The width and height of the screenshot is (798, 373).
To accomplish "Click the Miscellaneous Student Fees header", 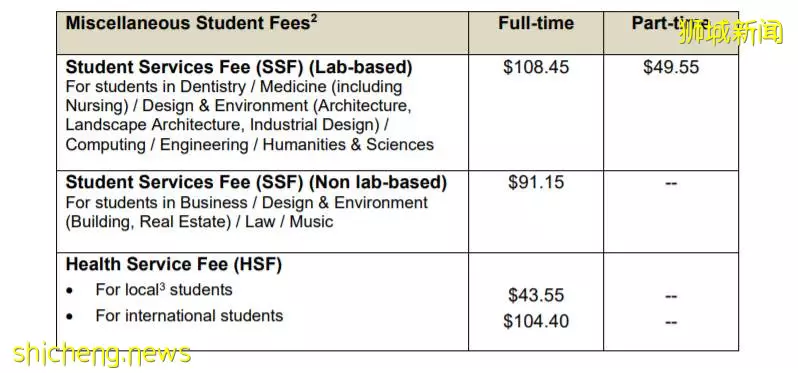I will (191, 24).
